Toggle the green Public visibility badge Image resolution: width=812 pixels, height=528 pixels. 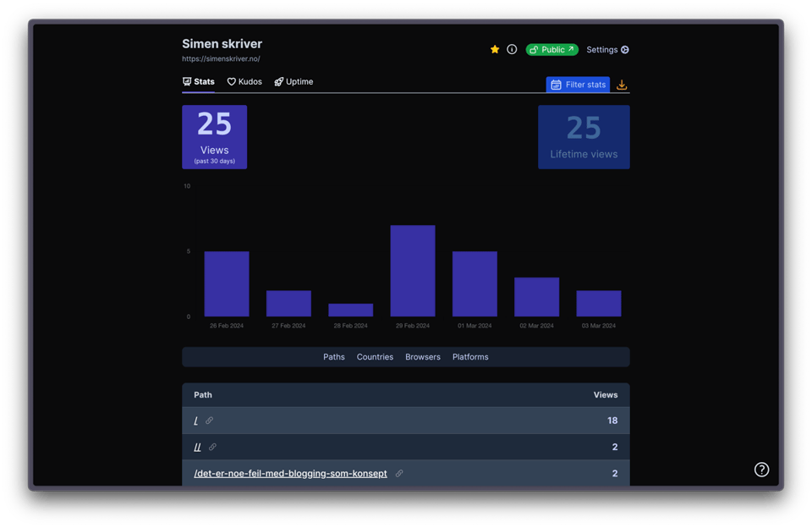pyautogui.click(x=551, y=50)
